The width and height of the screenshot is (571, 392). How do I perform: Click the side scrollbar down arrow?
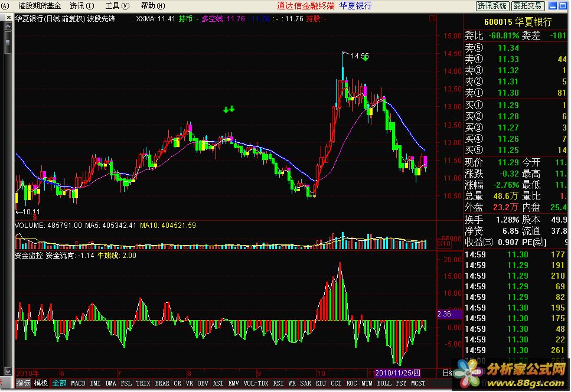click(8, 371)
